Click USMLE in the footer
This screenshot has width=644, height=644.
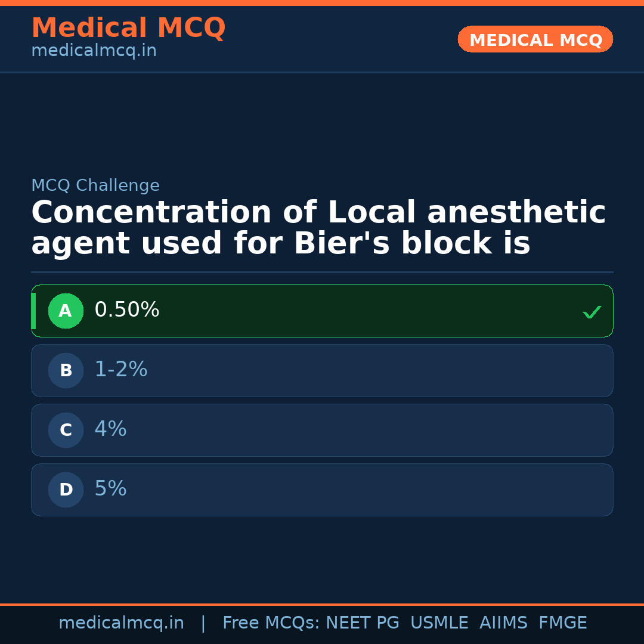coord(439,623)
